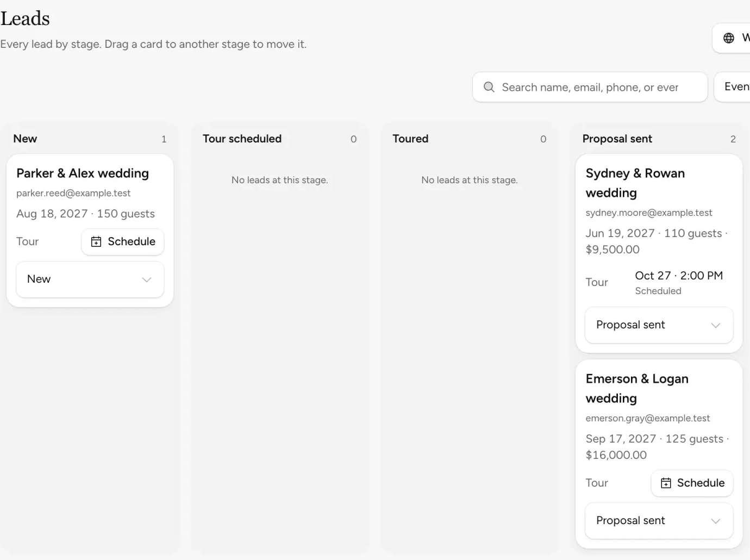Click the $16,000.00 proposal amount
The image size is (750, 560).
(616, 456)
